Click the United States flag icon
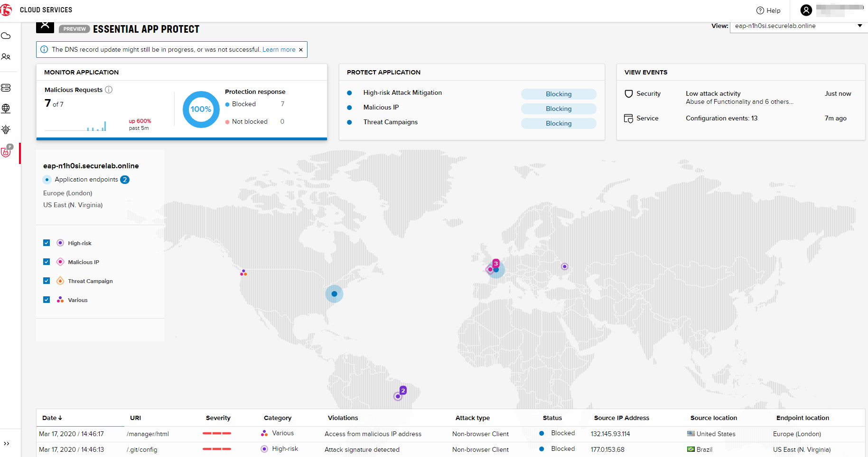Viewport: 868px width, 457px height. tap(691, 434)
